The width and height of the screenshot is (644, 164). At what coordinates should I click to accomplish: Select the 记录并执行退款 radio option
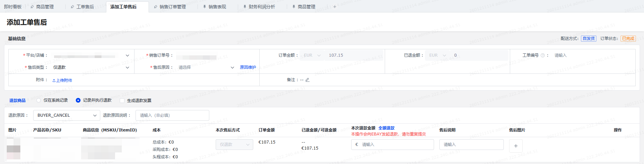78,100
